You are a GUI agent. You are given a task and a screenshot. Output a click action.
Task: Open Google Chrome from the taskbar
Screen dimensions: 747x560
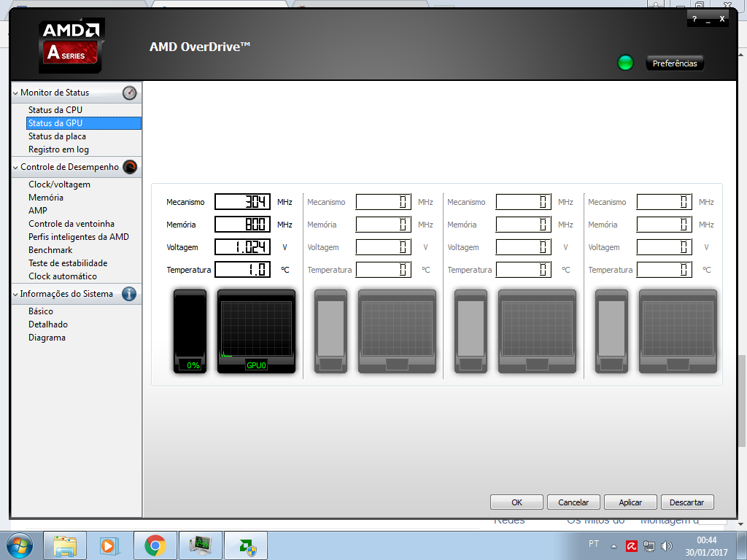(155, 545)
